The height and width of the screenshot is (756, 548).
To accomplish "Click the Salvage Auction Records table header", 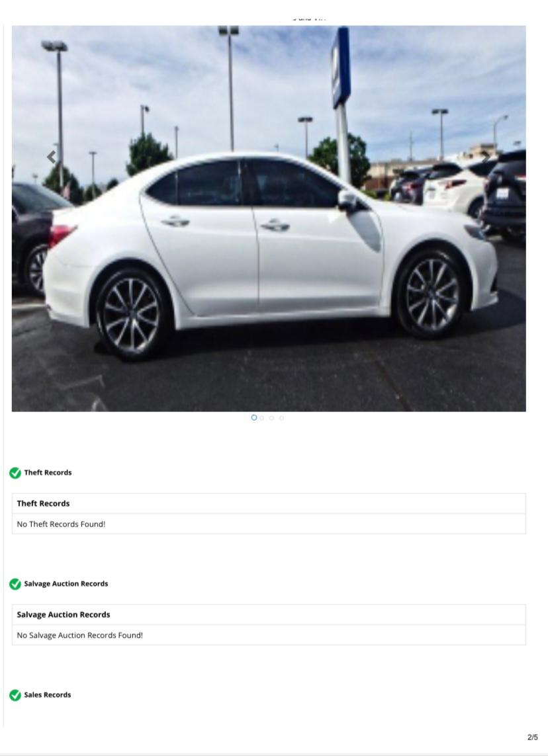I will click(269, 614).
